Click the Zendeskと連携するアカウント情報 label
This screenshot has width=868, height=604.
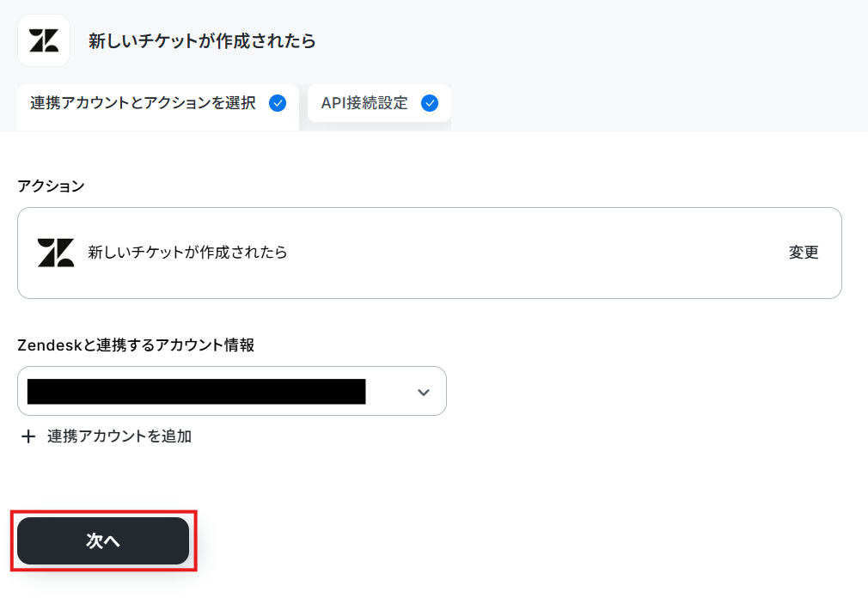click(x=136, y=345)
